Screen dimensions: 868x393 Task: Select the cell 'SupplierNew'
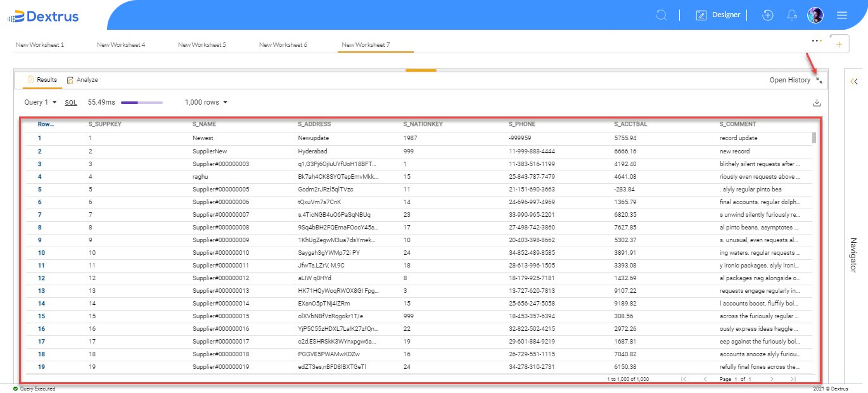click(x=210, y=151)
